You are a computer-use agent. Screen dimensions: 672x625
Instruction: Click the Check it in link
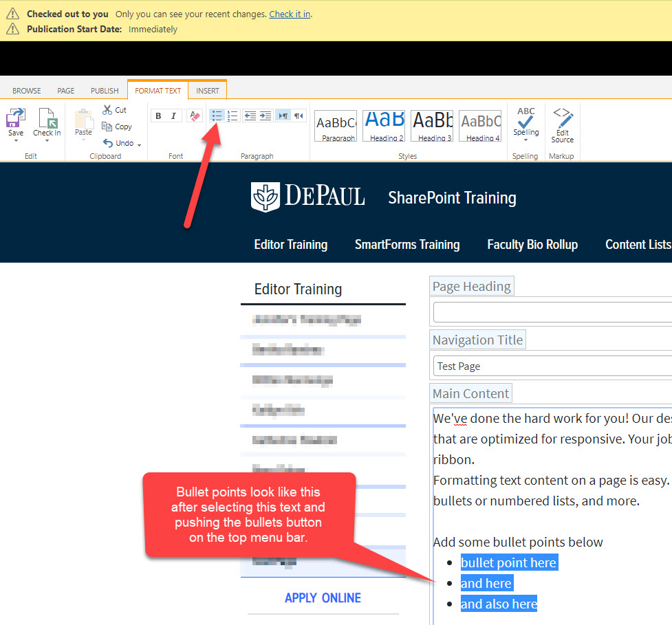click(290, 14)
